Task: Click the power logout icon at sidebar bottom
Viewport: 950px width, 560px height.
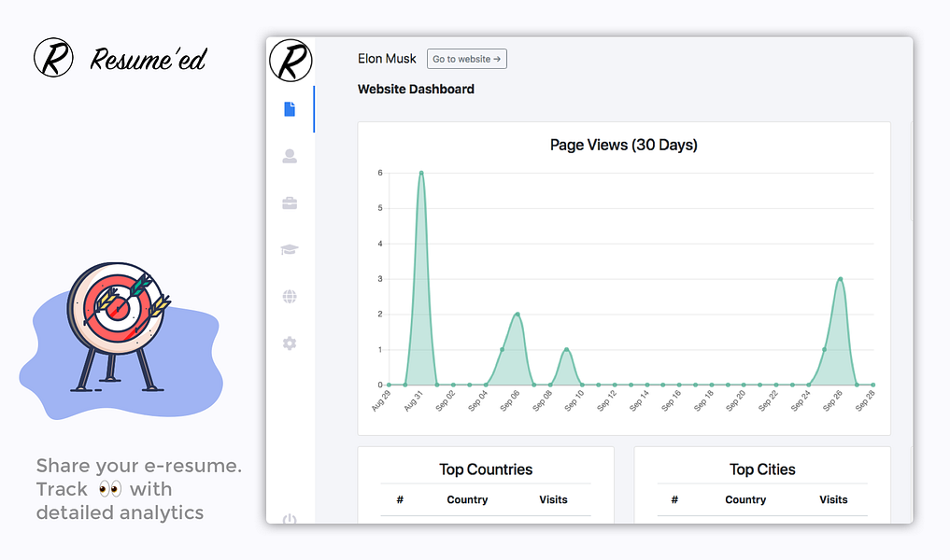Action: 290,519
